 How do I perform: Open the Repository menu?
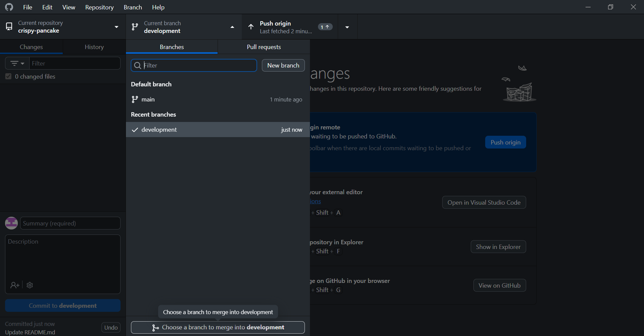point(99,7)
